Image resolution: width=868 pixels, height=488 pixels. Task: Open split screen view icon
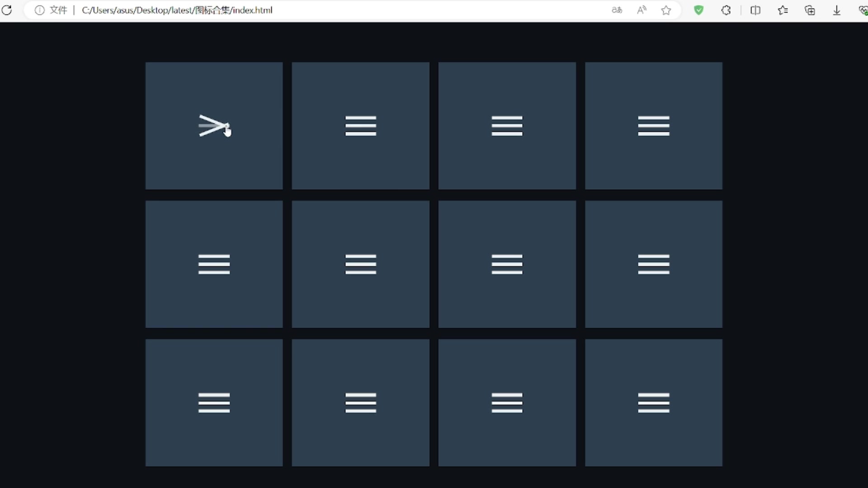coord(755,10)
